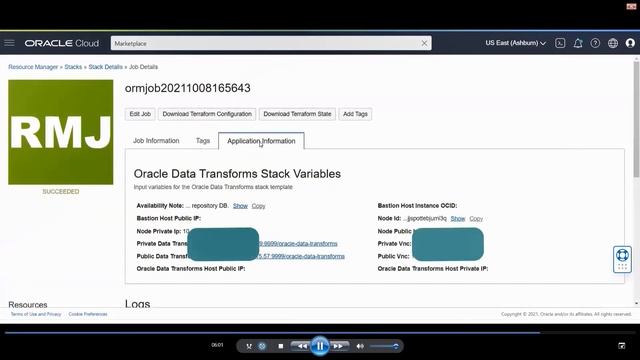Toggle repeat in the media player

[x=262, y=346]
